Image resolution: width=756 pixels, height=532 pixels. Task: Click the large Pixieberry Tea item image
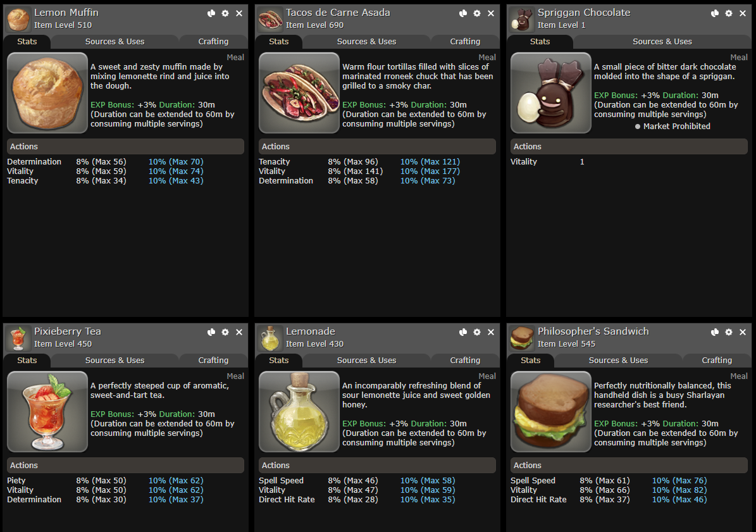pos(47,412)
